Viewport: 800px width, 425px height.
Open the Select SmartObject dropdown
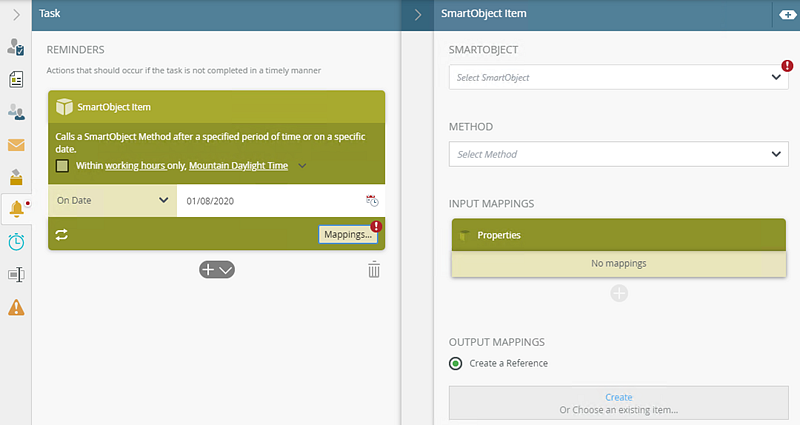point(618,77)
